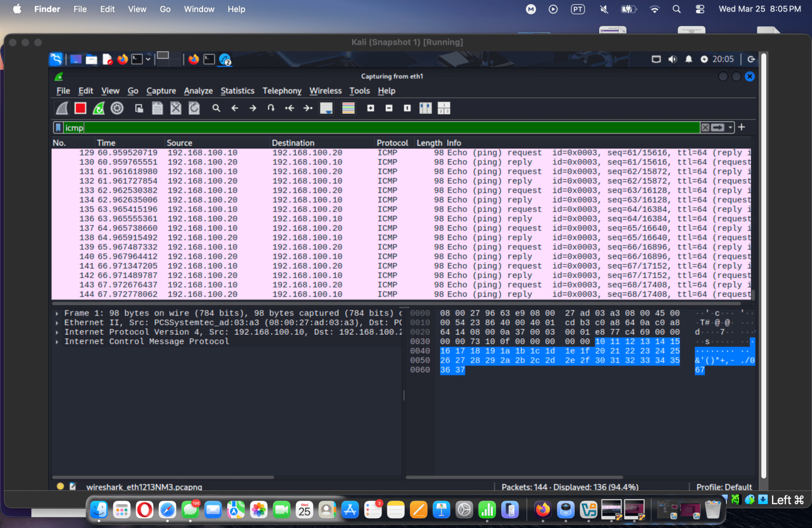
Task: Open Spotlight search in macOS menu bar
Action: [x=676, y=9]
